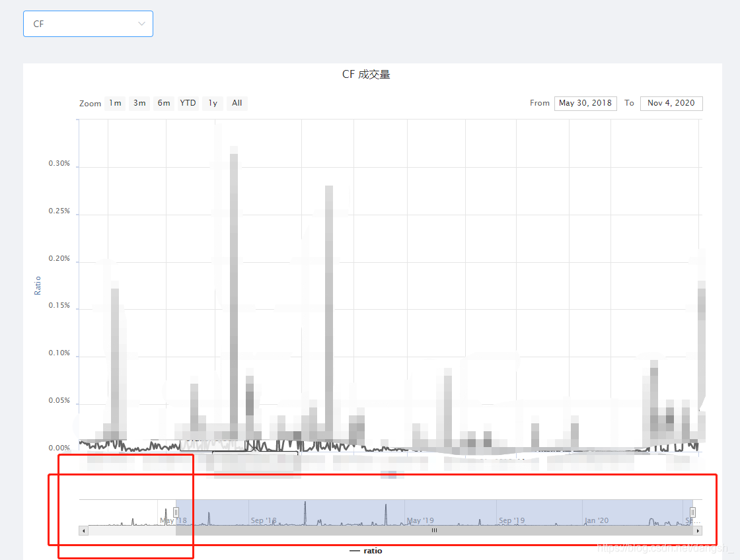Viewport: 740px width, 560px height.
Task: Select the 3m zoom preset
Action: [x=139, y=103]
